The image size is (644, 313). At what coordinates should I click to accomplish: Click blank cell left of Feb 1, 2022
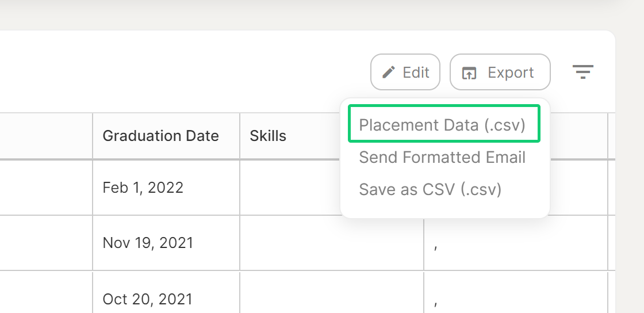tap(46, 188)
